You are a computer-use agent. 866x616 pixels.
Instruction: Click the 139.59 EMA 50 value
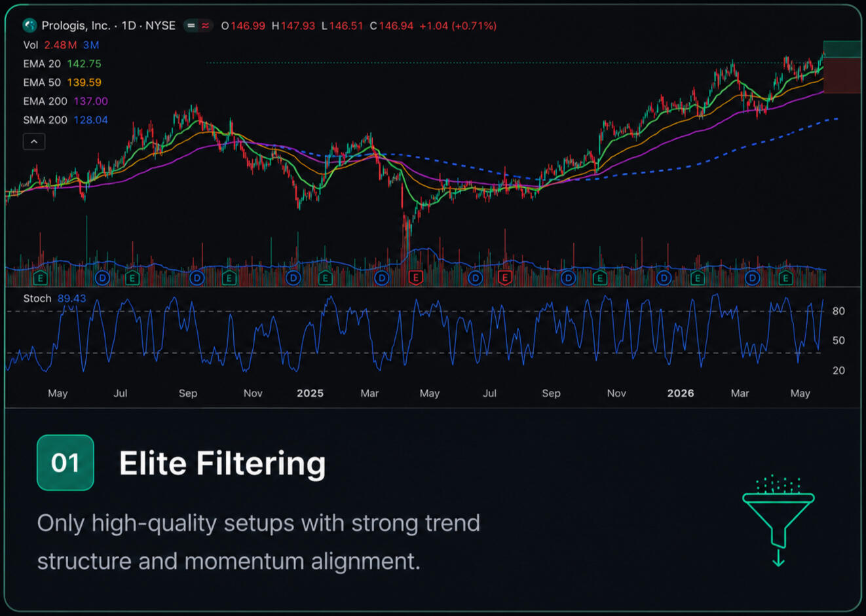tap(85, 82)
